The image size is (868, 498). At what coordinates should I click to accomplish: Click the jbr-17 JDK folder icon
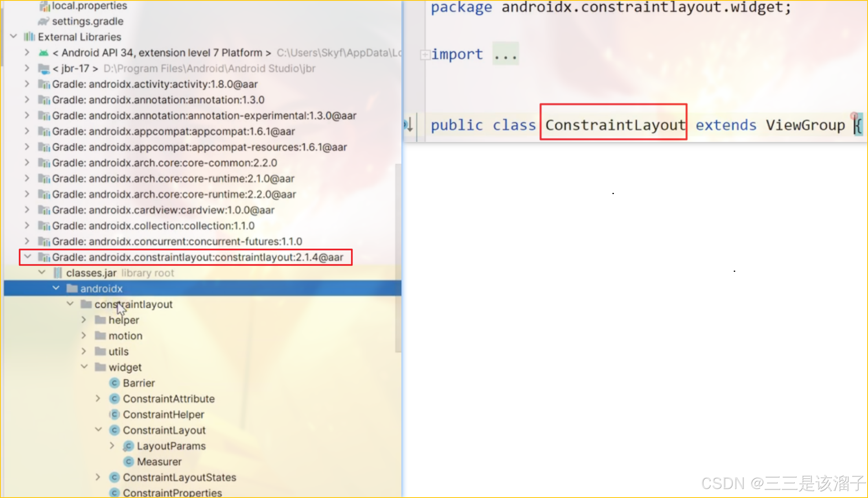click(x=44, y=68)
